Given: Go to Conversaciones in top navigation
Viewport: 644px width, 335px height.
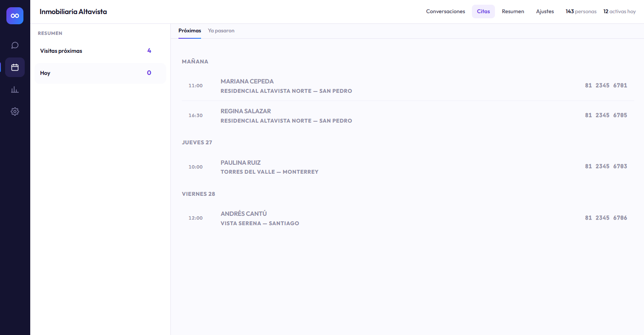Looking at the screenshot, I should tap(446, 11).
